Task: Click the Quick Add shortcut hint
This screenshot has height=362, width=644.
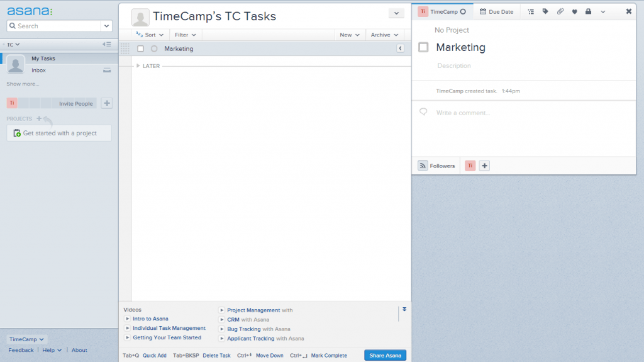Action: pyautogui.click(x=155, y=356)
